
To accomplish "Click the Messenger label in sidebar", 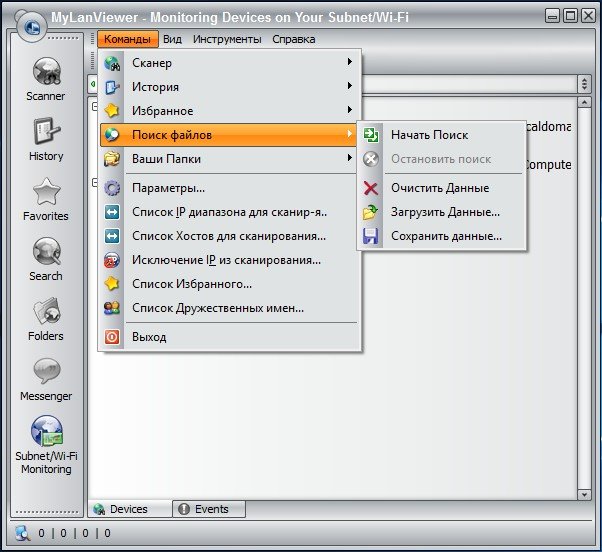I will click(x=46, y=396).
